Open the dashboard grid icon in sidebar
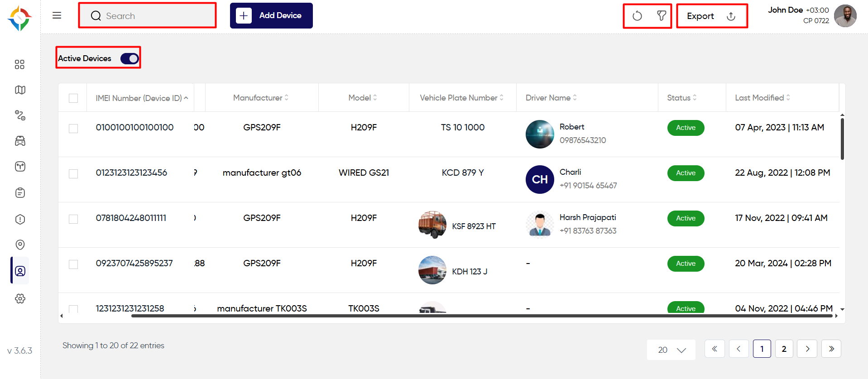Viewport: 868px width, 379px height. [x=19, y=64]
